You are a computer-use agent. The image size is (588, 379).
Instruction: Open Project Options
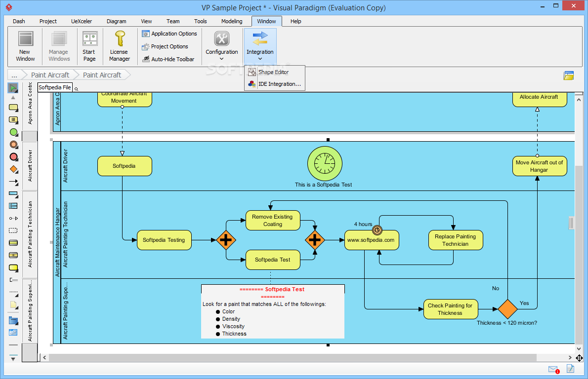[x=165, y=46]
